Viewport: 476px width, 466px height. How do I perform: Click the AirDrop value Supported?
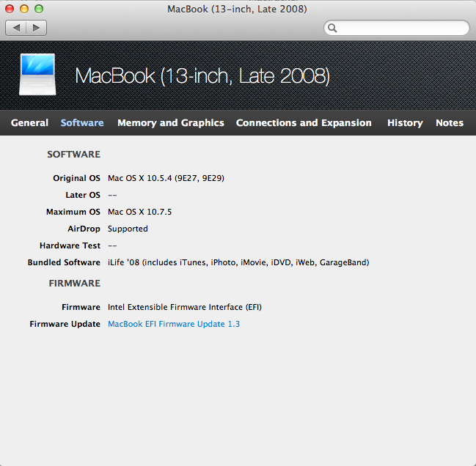[x=128, y=229]
